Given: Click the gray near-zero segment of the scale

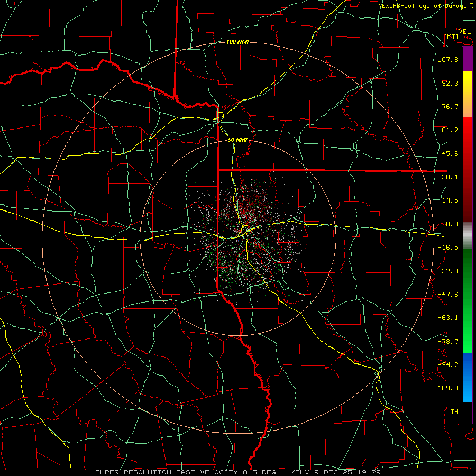Looking at the screenshot, I should coord(467,235).
